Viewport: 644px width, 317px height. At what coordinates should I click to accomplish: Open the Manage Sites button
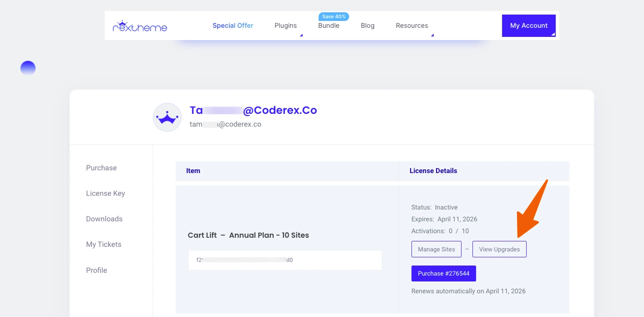tap(436, 249)
